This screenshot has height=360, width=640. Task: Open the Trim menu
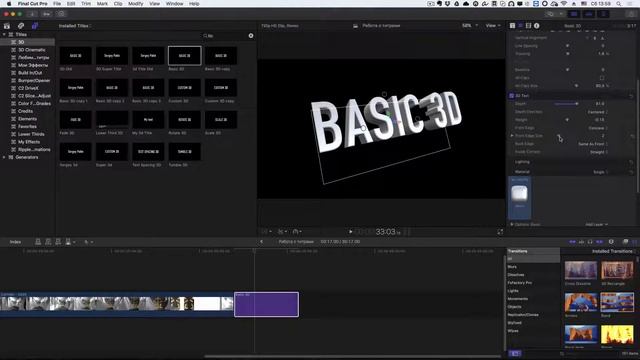click(86, 4)
